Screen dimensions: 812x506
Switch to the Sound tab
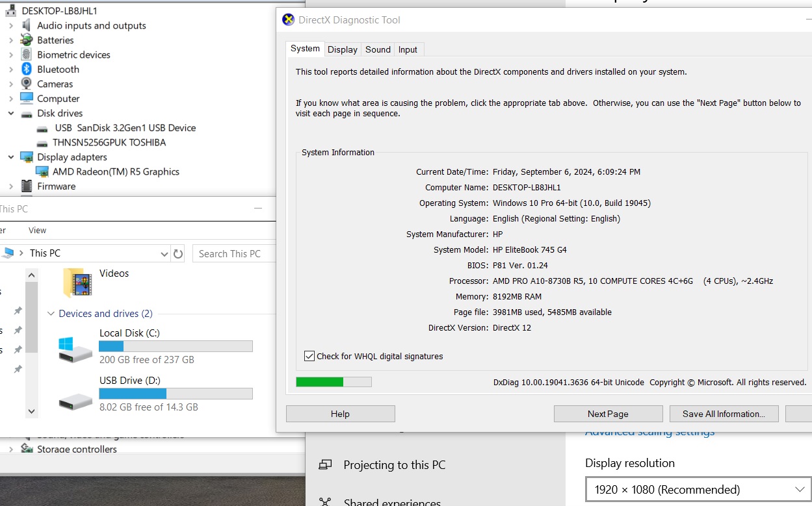click(x=378, y=49)
